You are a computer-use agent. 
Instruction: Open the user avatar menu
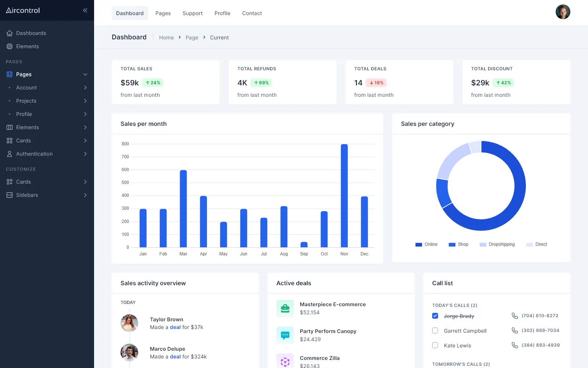(x=563, y=12)
